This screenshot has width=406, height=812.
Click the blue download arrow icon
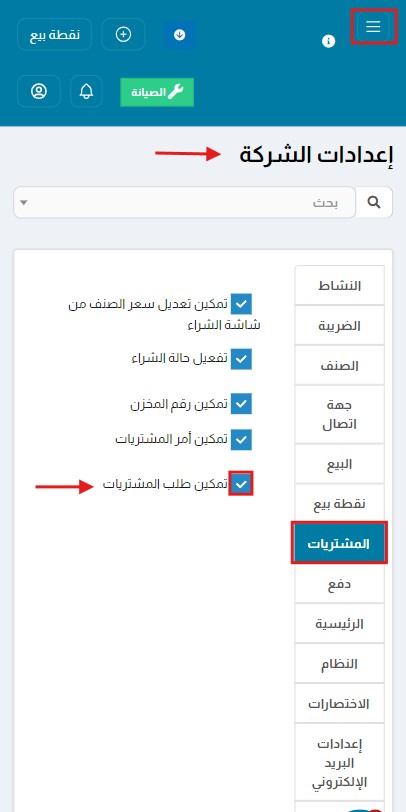click(x=180, y=35)
